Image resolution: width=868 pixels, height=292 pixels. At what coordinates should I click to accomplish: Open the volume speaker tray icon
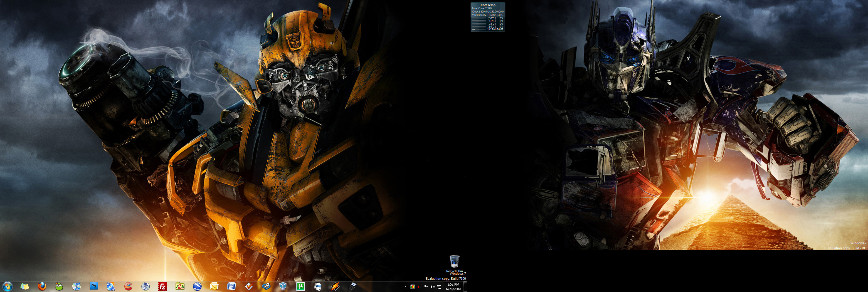(x=432, y=287)
